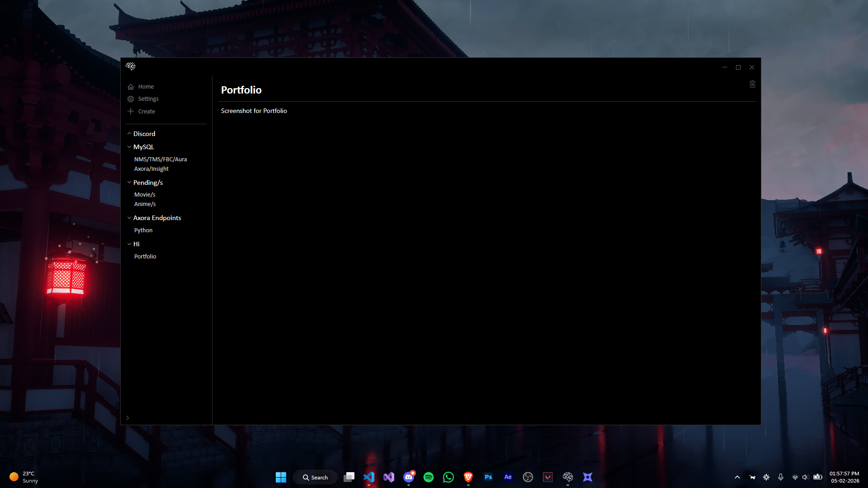Click the brain app logo icon
868x488 pixels.
click(x=131, y=66)
